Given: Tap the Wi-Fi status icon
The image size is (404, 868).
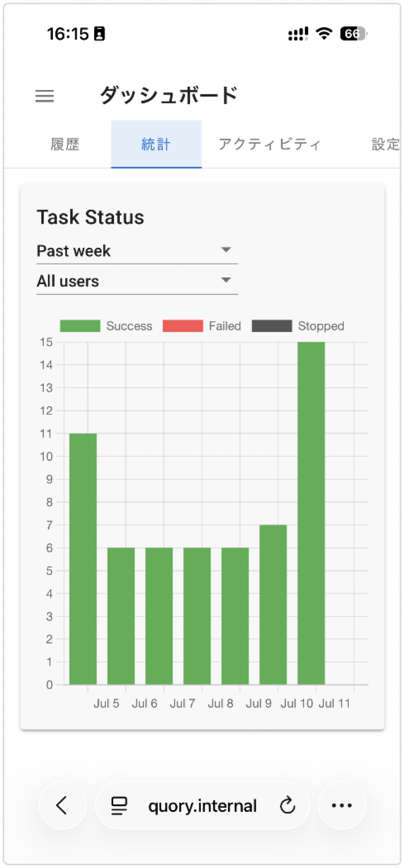Looking at the screenshot, I should point(324,33).
